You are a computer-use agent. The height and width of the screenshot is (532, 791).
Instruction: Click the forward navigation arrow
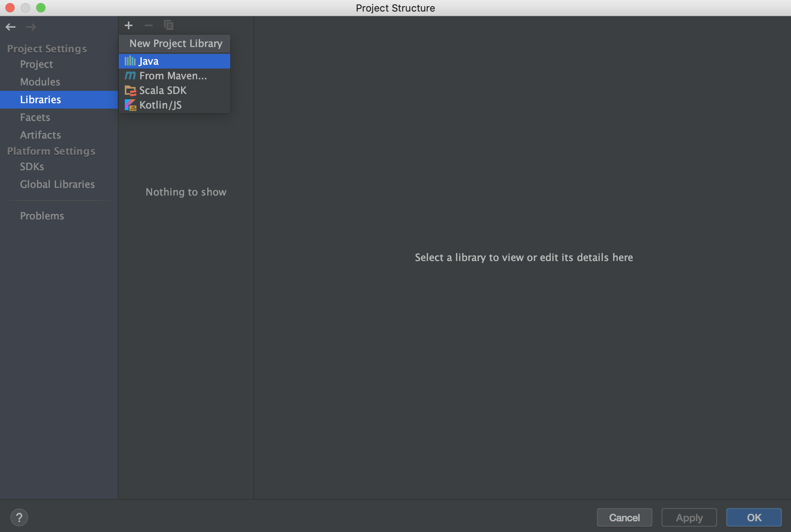(x=31, y=27)
